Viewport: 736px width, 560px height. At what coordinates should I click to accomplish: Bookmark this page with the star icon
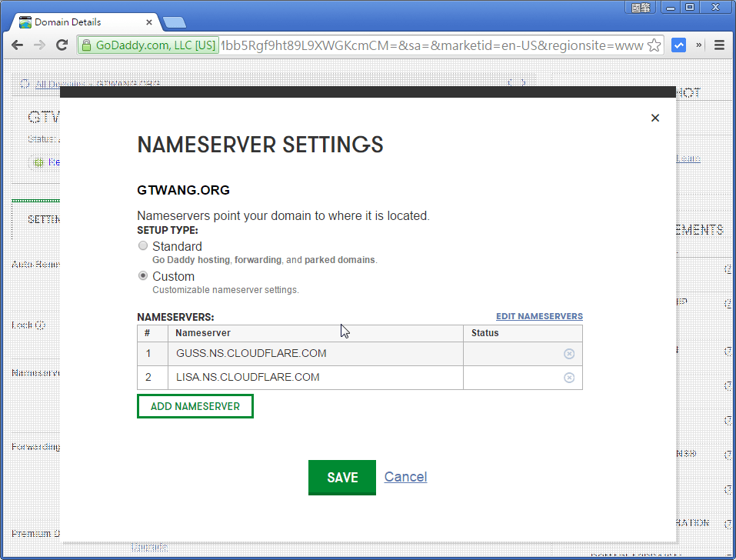tap(653, 45)
